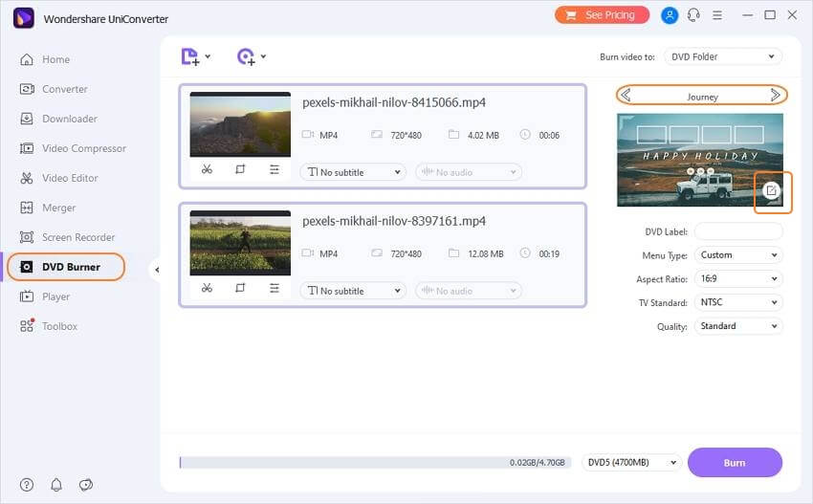The width and height of the screenshot is (813, 504).
Task: Open the DVD5 (4700MB) disc type dropdown
Action: [x=631, y=463]
